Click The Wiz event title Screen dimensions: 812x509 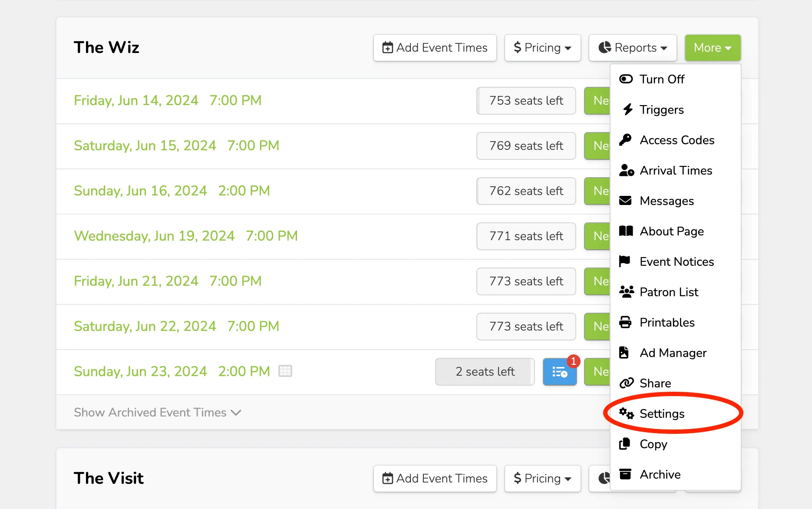tap(106, 47)
